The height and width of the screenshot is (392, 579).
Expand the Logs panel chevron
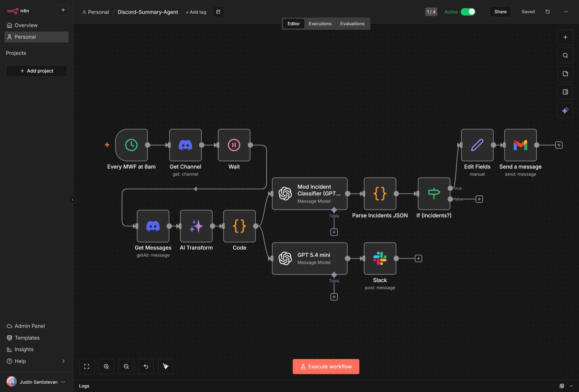click(x=571, y=386)
